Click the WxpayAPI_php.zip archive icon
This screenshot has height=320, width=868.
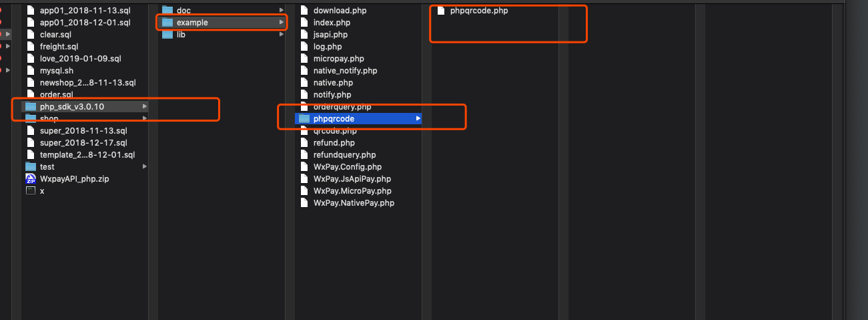31,178
